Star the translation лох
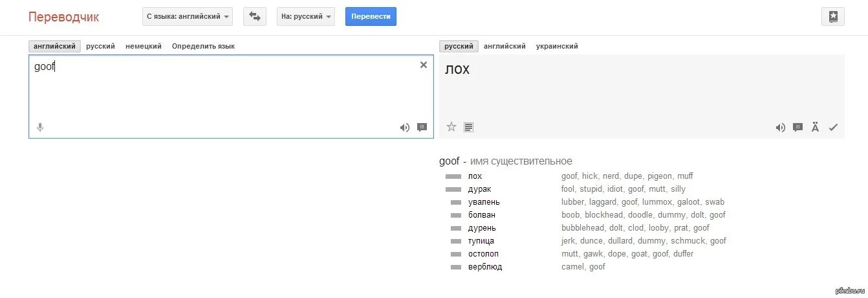 click(x=451, y=127)
